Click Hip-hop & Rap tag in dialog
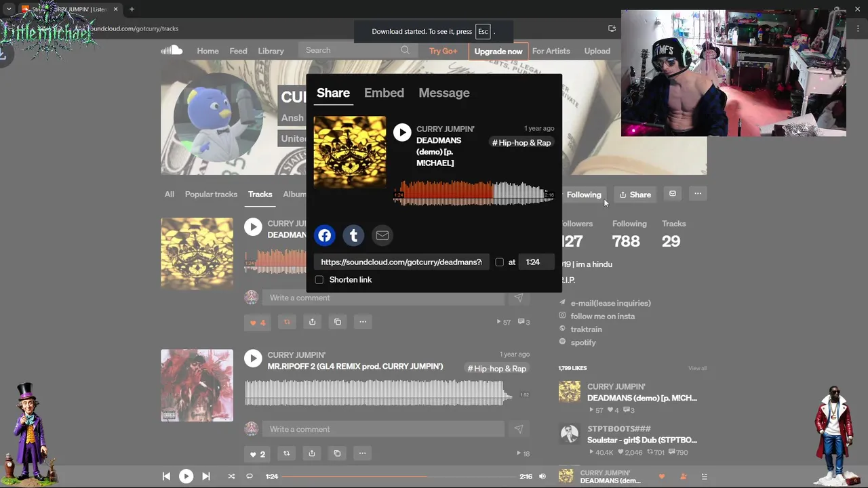Image resolution: width=868 pixels, height=488 pixels. tap(521, 142)
